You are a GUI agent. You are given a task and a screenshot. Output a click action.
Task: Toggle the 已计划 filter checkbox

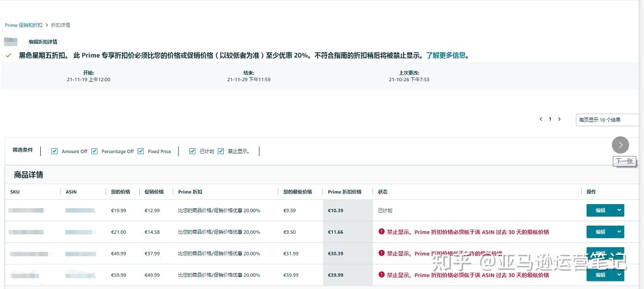point(192,151)
